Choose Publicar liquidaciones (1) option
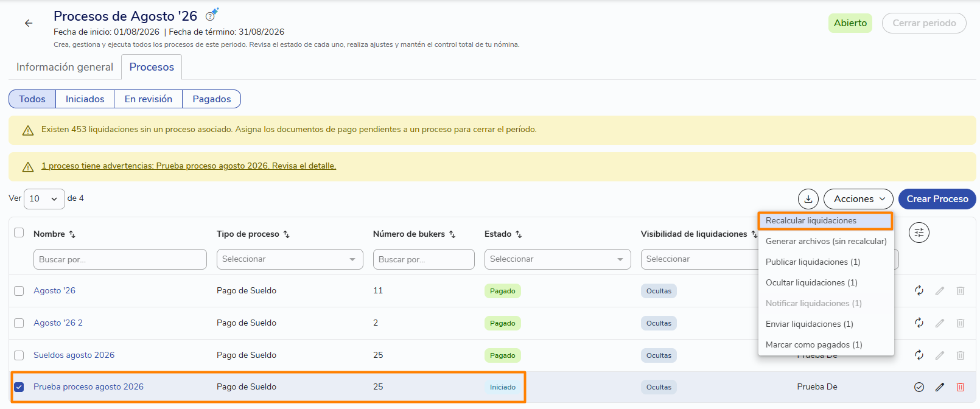The height and width of the screenshot is (409, 980). [826, 262]
